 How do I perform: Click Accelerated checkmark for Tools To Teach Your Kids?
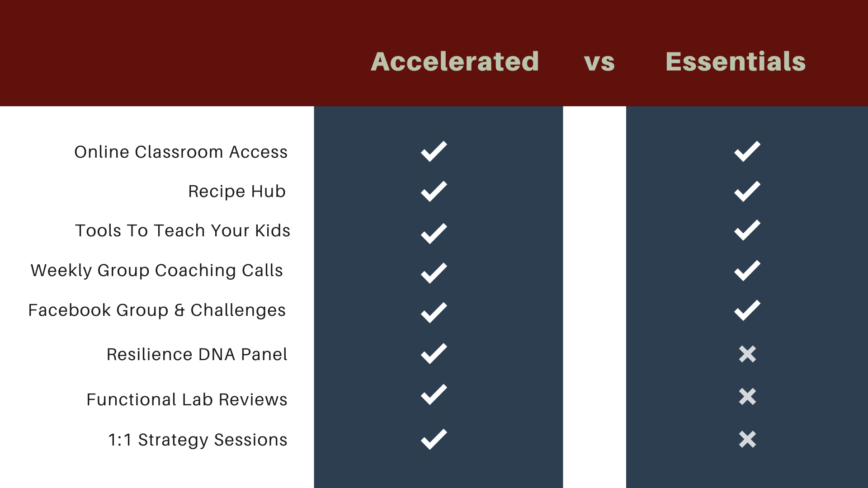pyautogui.click(x=434, y=234)
